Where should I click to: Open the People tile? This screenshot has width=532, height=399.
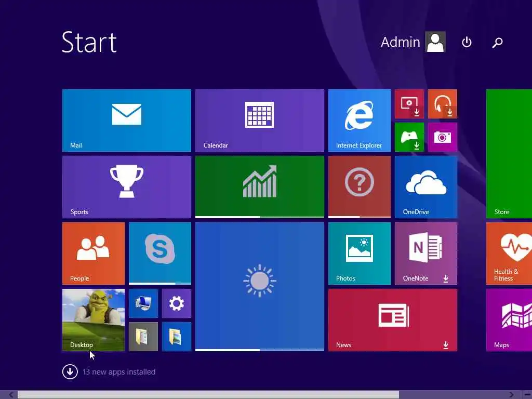(94, 254)
